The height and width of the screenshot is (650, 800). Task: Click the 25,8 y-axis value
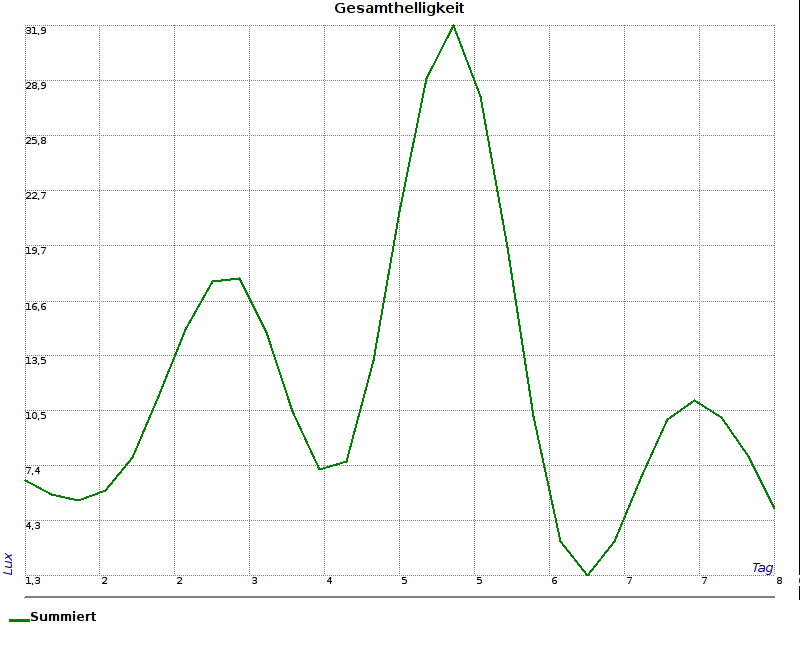point(36,141)
